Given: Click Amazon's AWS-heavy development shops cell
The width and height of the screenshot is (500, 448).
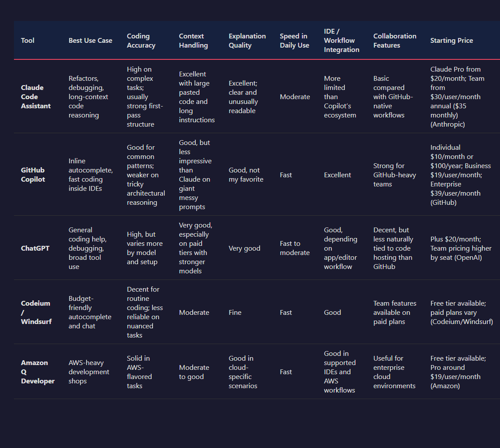Looking at the screenshot, I should click(89, 372).
